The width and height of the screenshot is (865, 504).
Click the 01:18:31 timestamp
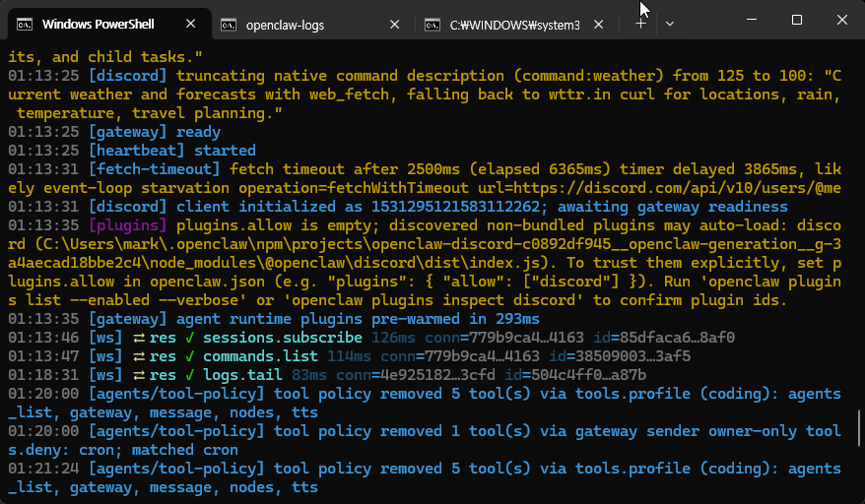(43, 375)
